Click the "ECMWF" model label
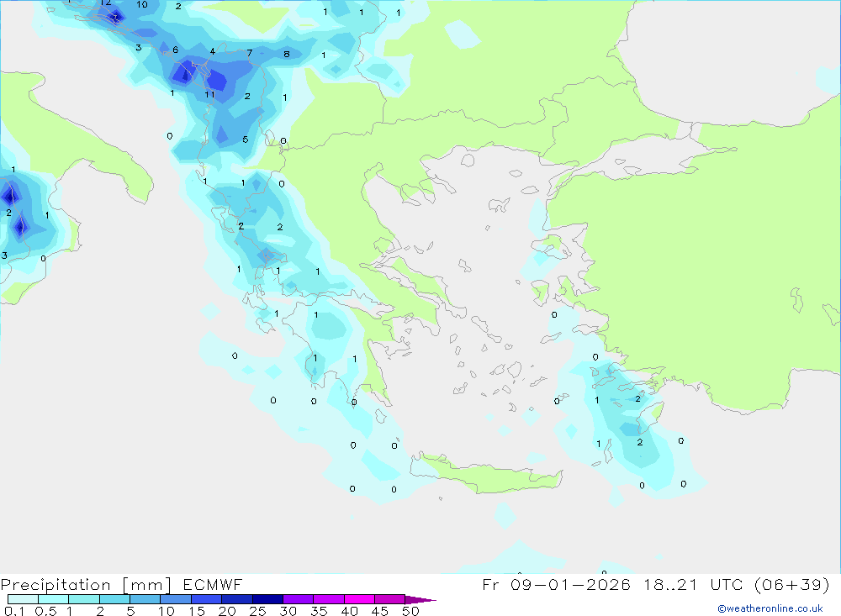This screenshot has height=616, width=841. point(213,584)
